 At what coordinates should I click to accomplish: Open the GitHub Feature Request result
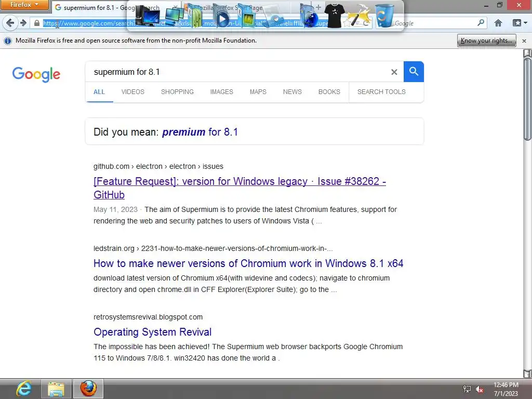tap(240, 188)
